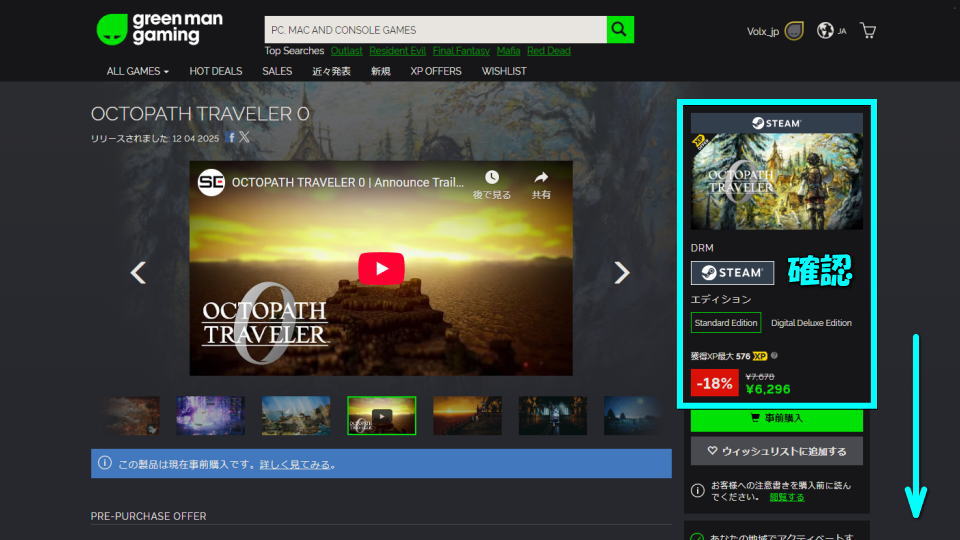960x540 pixels.
Task: Click the Outlast top search link
Action: pos(347,51)
